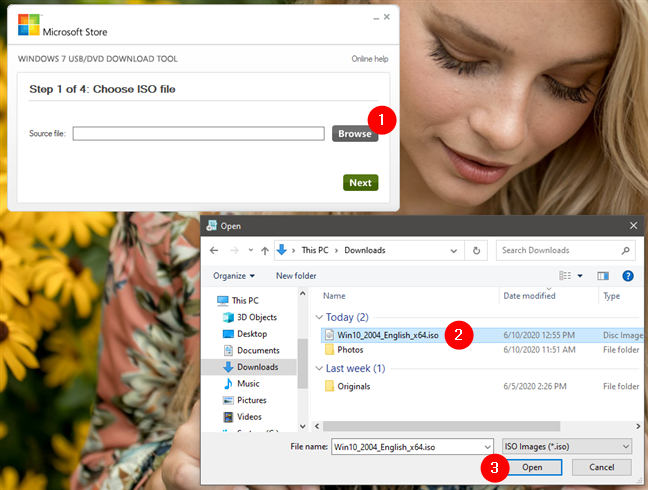Open the recent locations dropdown arrow
This screenshot has height=490, width=648.
pos(250,250)
